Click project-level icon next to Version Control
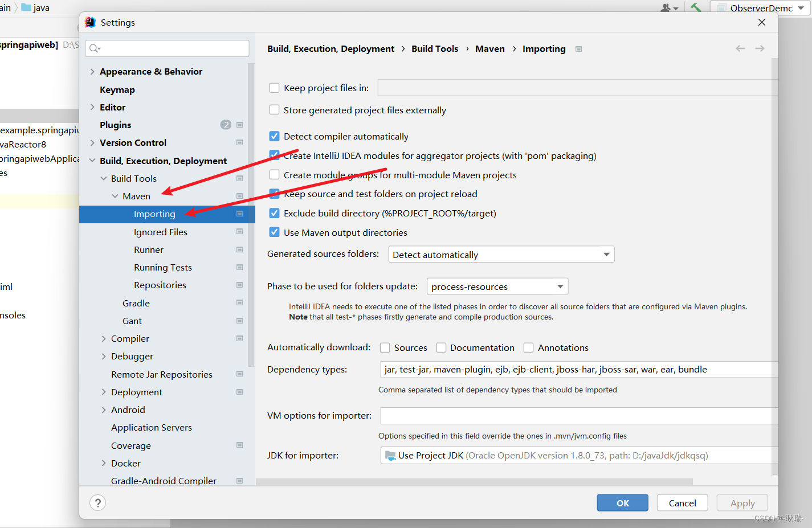Screen dimensions: 812x528 239,142
